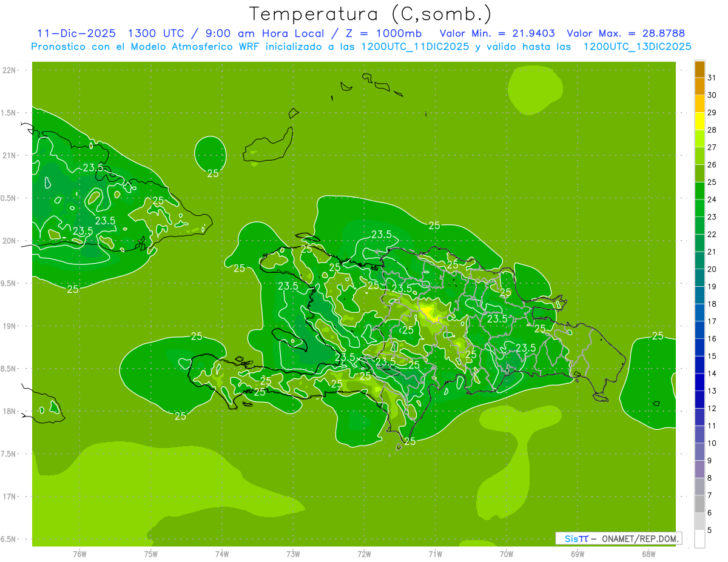Click the '19N' latitude axis label
This screenshot has width=728, height=562.
pyautogui.click(x=10, y=326)
